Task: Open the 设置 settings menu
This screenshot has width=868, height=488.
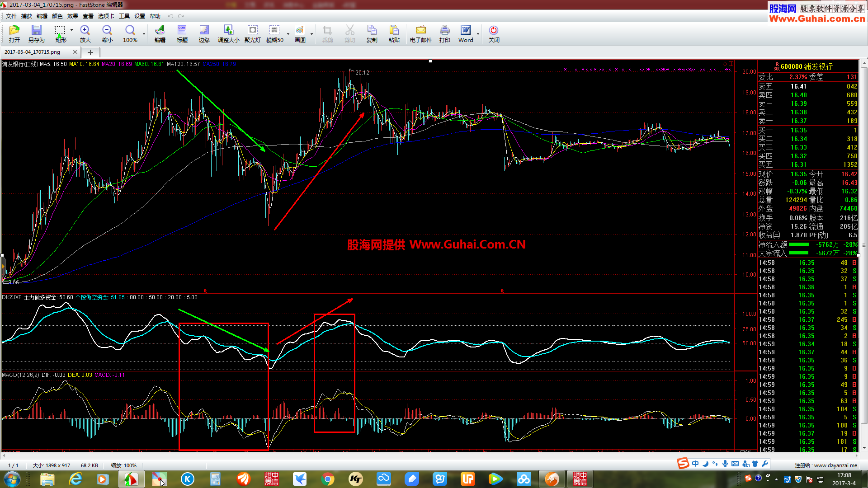Action: click(140, 16)
